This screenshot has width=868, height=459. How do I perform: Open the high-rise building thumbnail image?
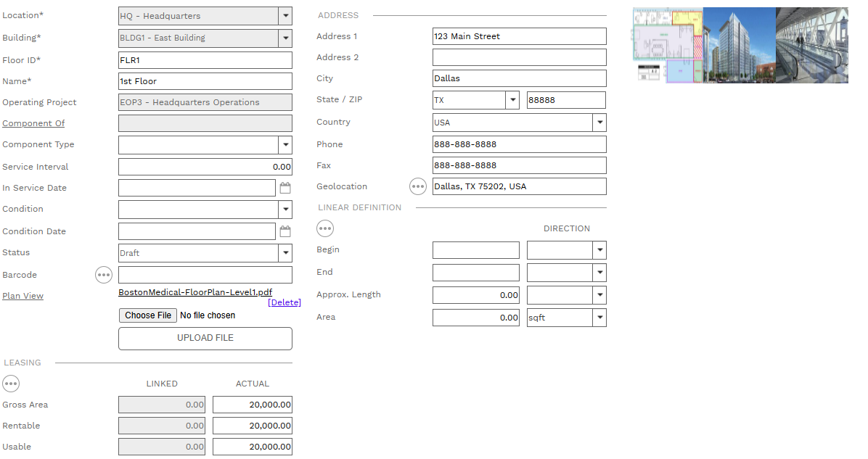coord(739,45)
